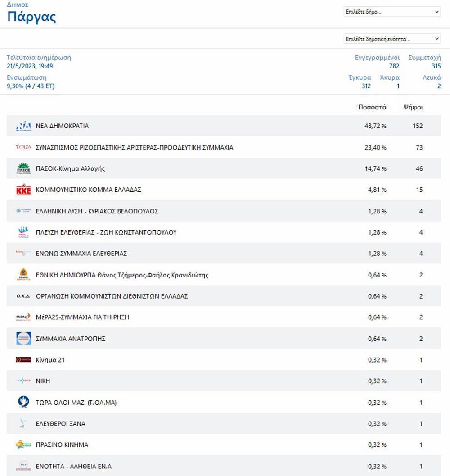450x476 pixels.
Task: Click the Συμμαχία Ανατροπής blue square logo
Action: (x=23, y=338)
